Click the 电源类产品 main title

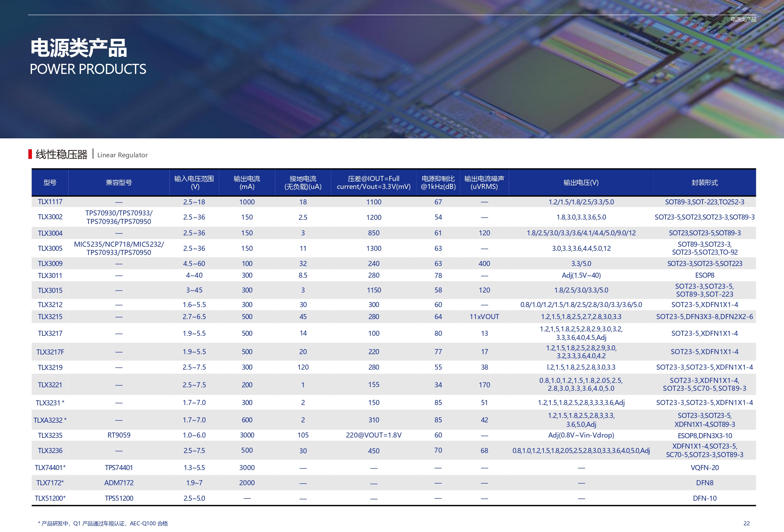point(79,48)
